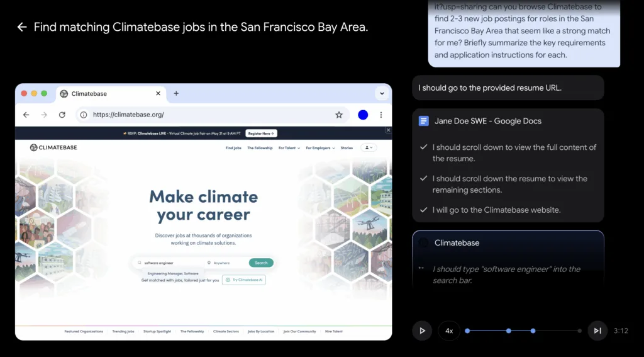The image size is (644, 357).
Task: Open the browser three-dot menu
Action: [381, 115]
